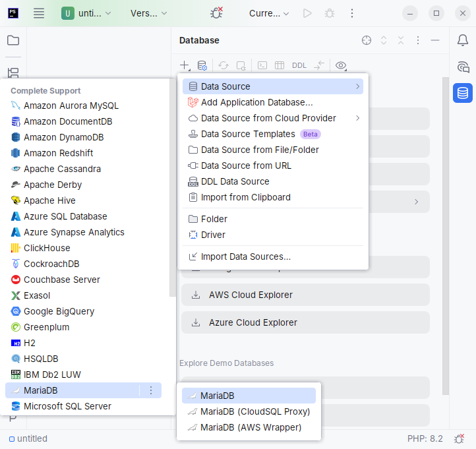Click Expand All in Database panel header
The width and height of the screenshot is (476, 449).
(384, 40)
